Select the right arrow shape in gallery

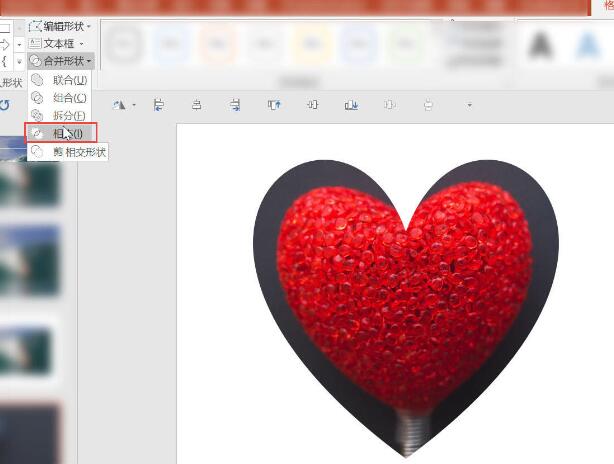pos(5,45)
